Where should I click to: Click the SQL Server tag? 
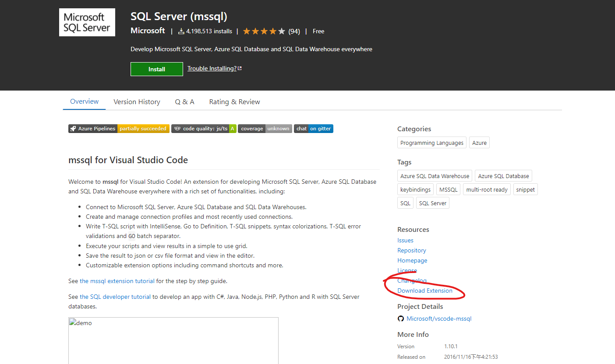tap(432, 203)
